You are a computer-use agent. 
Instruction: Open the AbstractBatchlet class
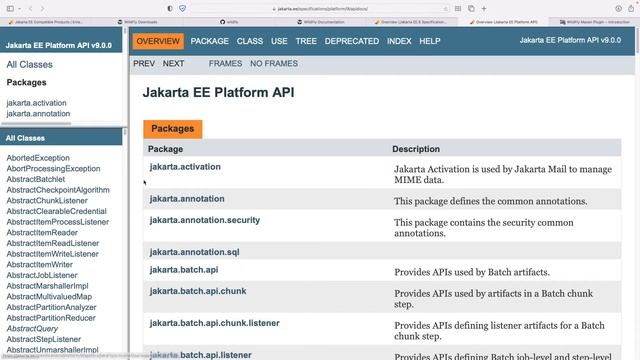[36, 179]
